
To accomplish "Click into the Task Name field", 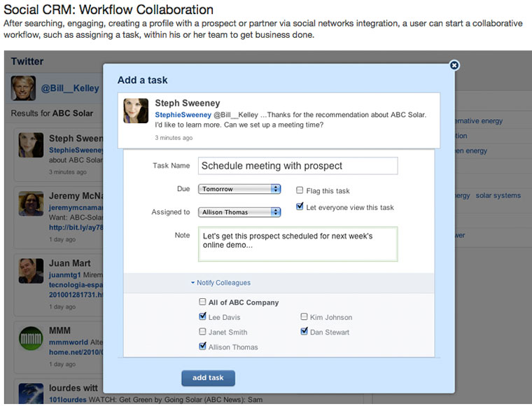I will [297, 166].
